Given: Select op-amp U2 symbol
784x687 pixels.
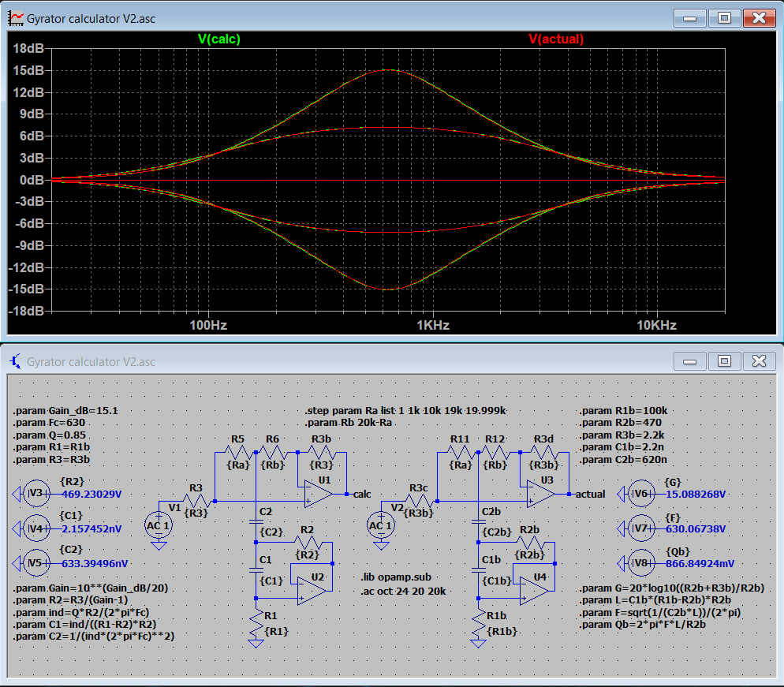Looking at the screenshot, I should (311, 591).
